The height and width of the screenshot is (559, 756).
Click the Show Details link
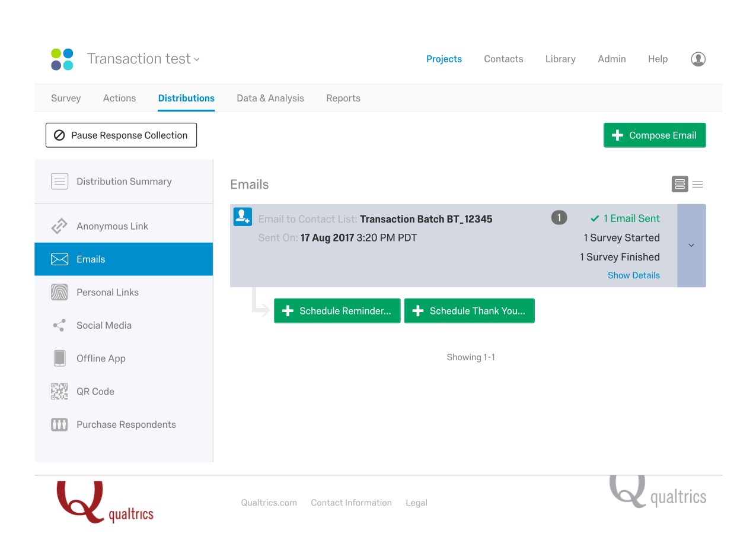coord(634,275)
